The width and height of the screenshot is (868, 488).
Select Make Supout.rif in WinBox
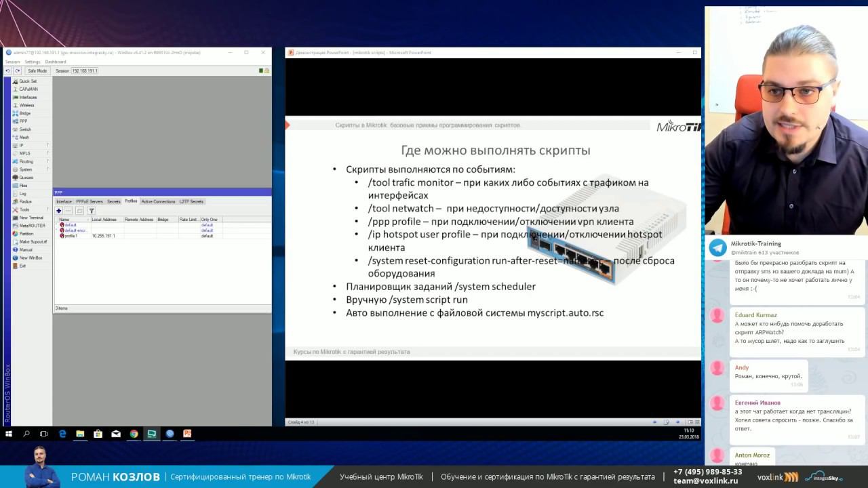coord(33,242)
